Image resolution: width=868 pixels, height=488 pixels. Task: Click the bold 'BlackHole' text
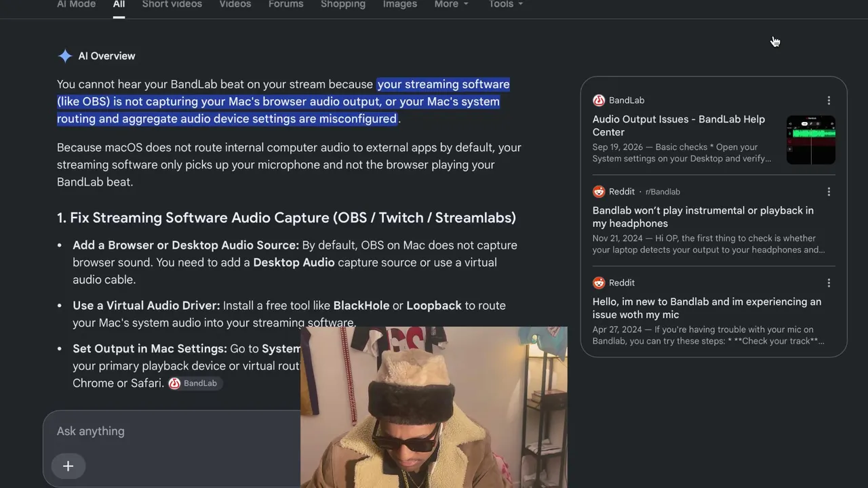(361, 306)
